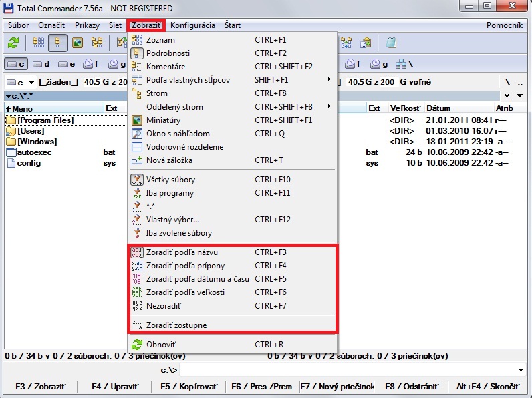
Task: Switch to brief list view toolbar icon
Action: pos(38,43)
